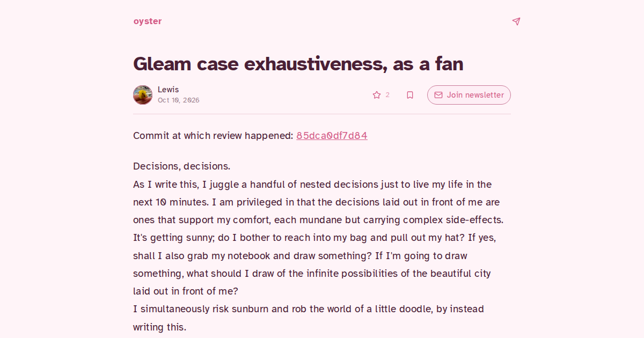Go to the oyster home logo
The width and height of the screenshot is (644, 338).
point(148,21)
